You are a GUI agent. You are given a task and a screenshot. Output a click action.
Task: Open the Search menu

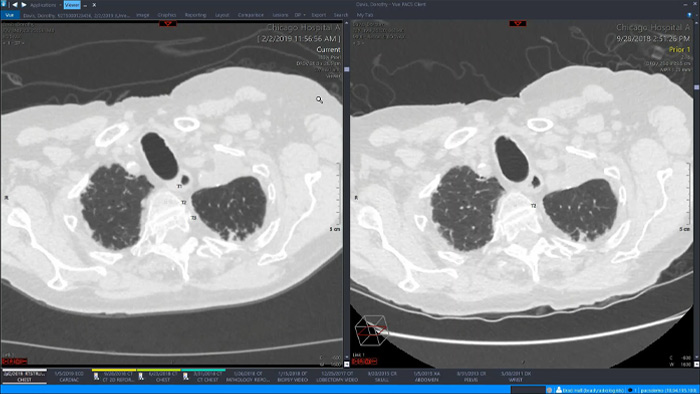pyautogui.click(x=341, y=15)
